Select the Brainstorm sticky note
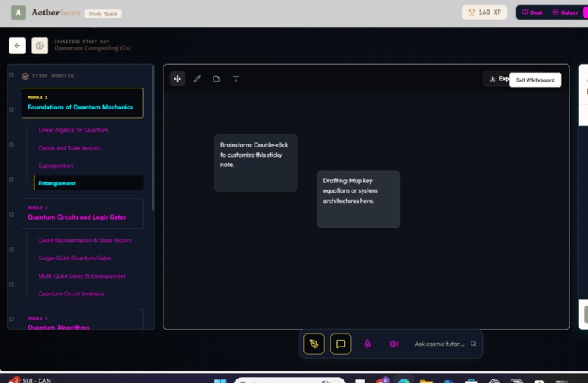The image size is (588, 383). 256,163
